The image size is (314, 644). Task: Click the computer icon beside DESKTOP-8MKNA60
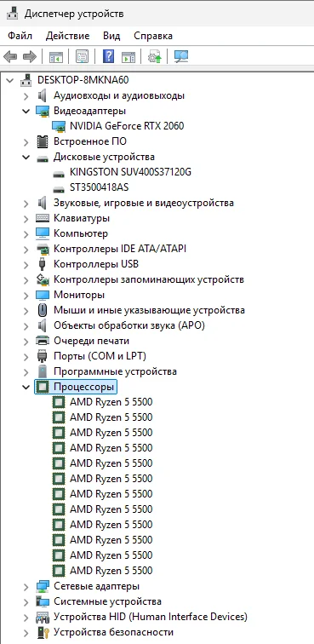[26, 80]
